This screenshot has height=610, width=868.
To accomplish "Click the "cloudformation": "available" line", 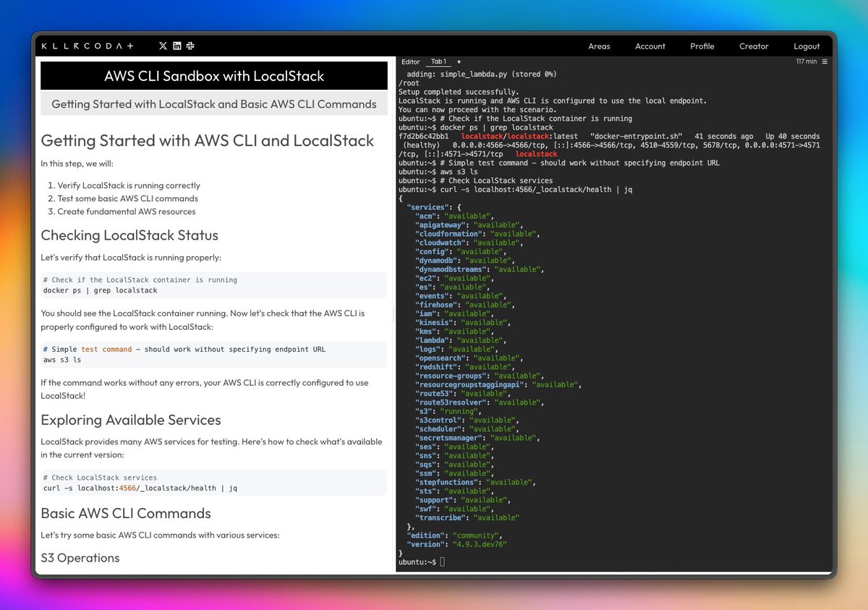I will (x=477, y=234).
